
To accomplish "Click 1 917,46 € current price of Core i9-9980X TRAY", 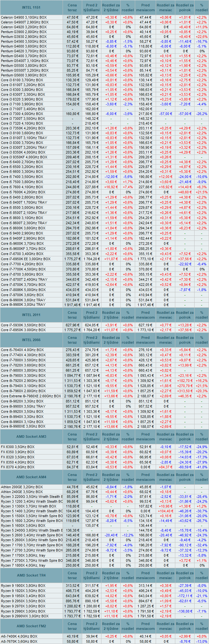I will point(72,304).
